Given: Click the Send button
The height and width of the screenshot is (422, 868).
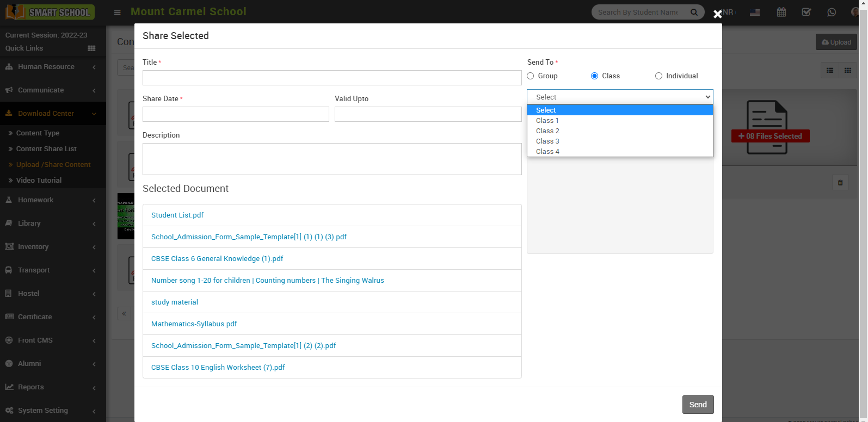Looking at the screenshot, I should tap(698, 405).
